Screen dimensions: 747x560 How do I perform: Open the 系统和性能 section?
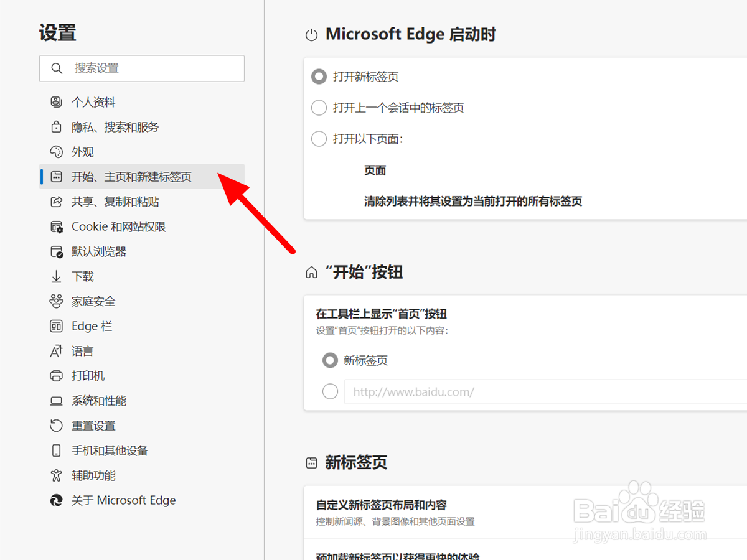[142, 401]
